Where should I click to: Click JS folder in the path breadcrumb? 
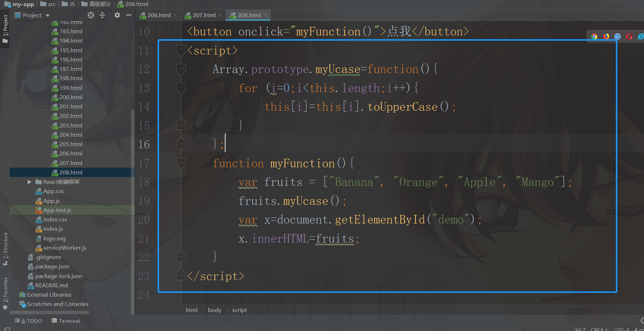point(69,4)
